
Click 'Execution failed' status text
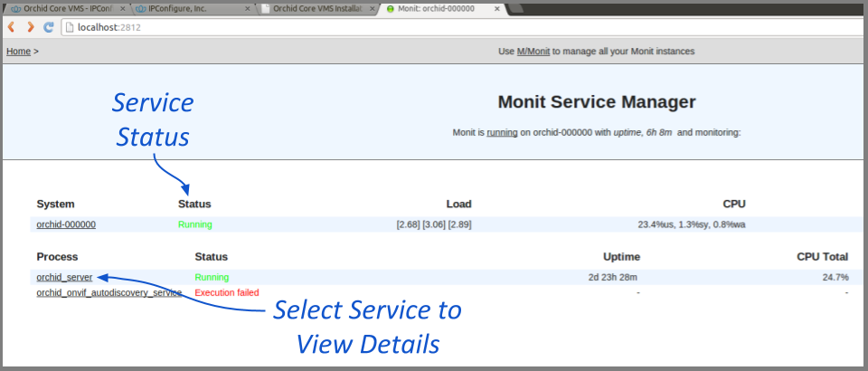pyautogui.click(x=227, y=292)
